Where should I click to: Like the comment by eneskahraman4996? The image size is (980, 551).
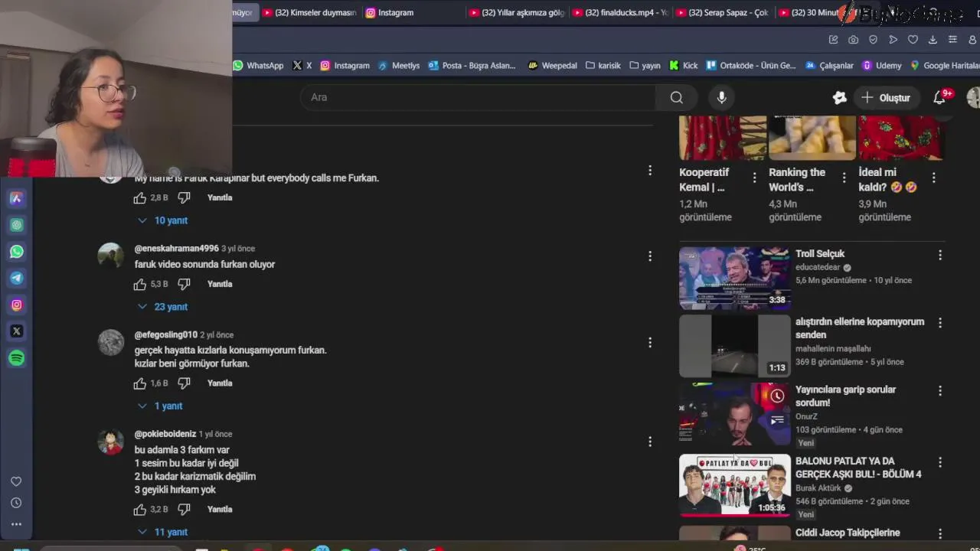(x=139, y=284)
